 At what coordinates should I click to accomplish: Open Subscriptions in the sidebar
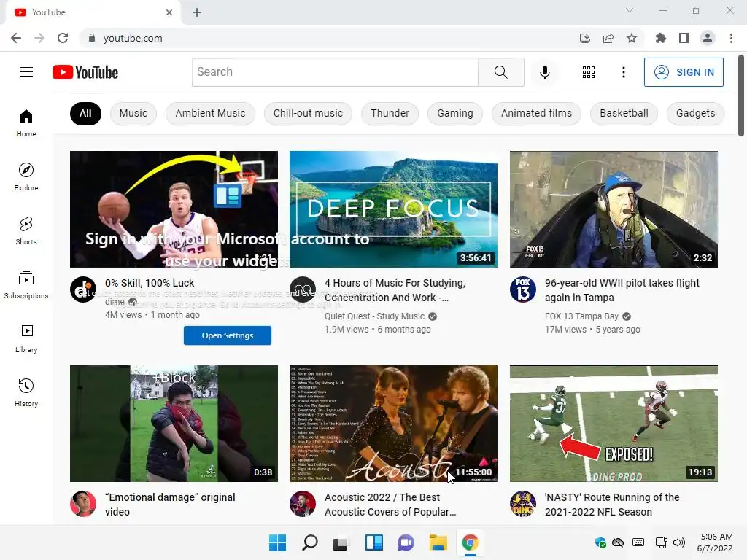pyautogui.click(x=26, y=284)
